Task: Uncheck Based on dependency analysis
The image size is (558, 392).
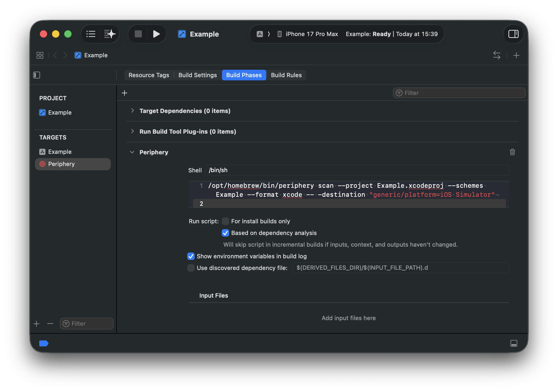Action: click(225, 233)
